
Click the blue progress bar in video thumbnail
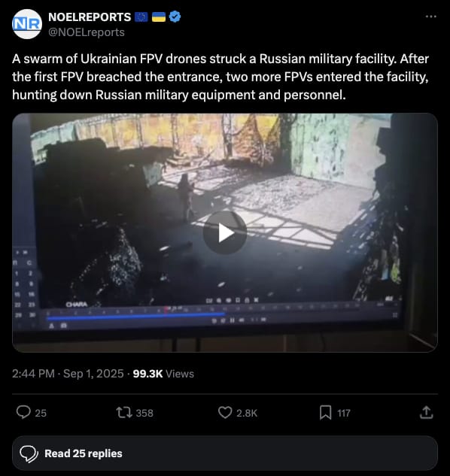[135, 317]
